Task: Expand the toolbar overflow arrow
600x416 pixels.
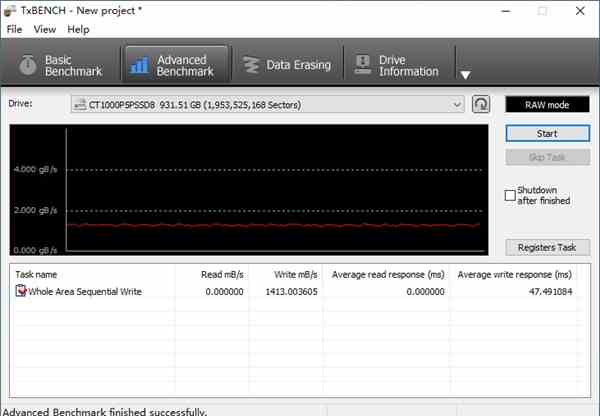Action: click(465, 74)
